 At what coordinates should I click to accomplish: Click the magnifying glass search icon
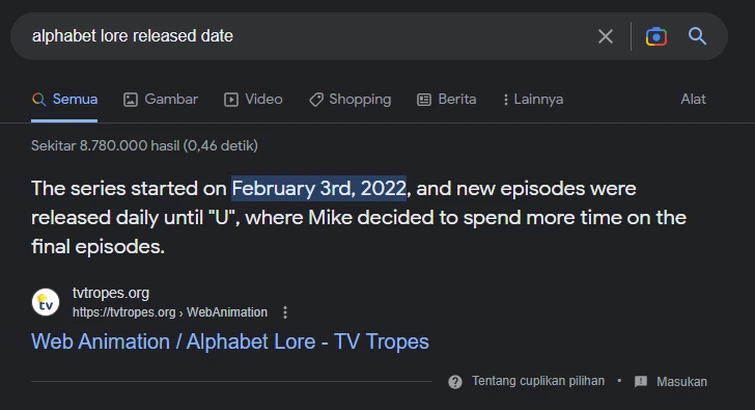pos(697,36)
